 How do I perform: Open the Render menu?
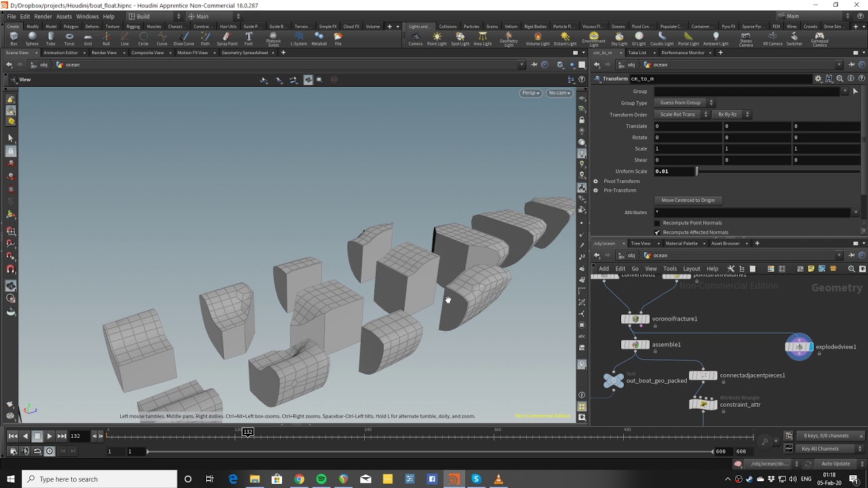tap(43, 16)
